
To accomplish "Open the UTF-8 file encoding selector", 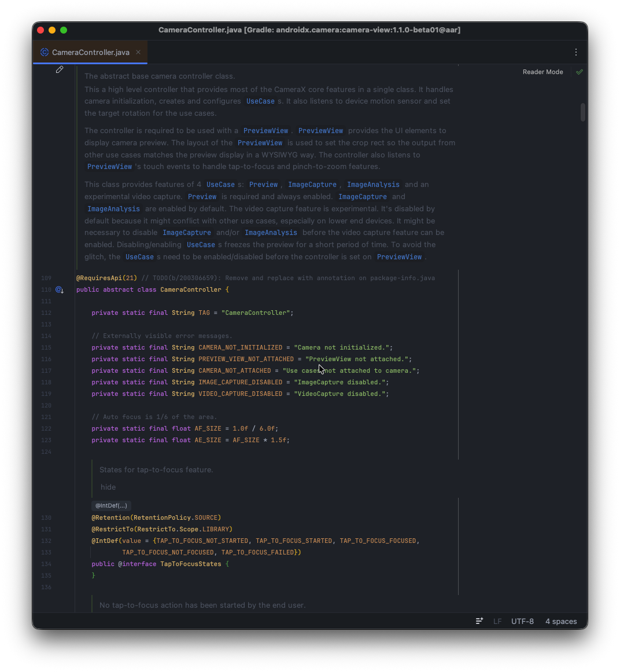I will [x=522, y=621].
